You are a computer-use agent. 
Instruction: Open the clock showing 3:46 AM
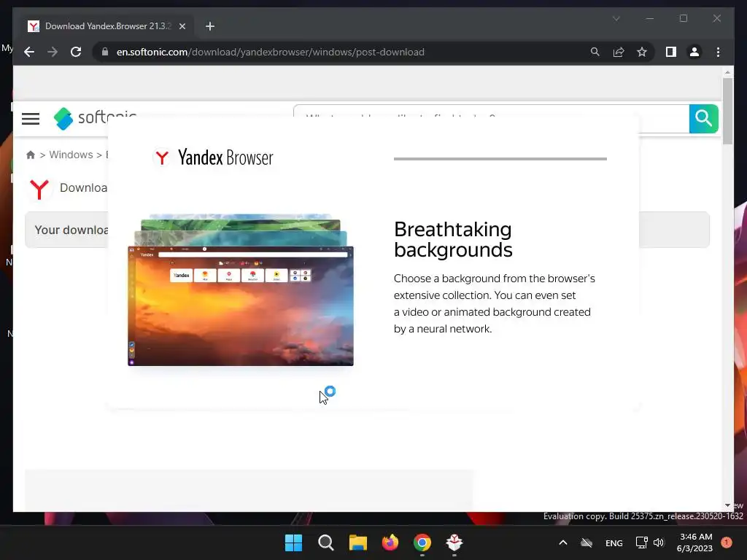(695, 542)
